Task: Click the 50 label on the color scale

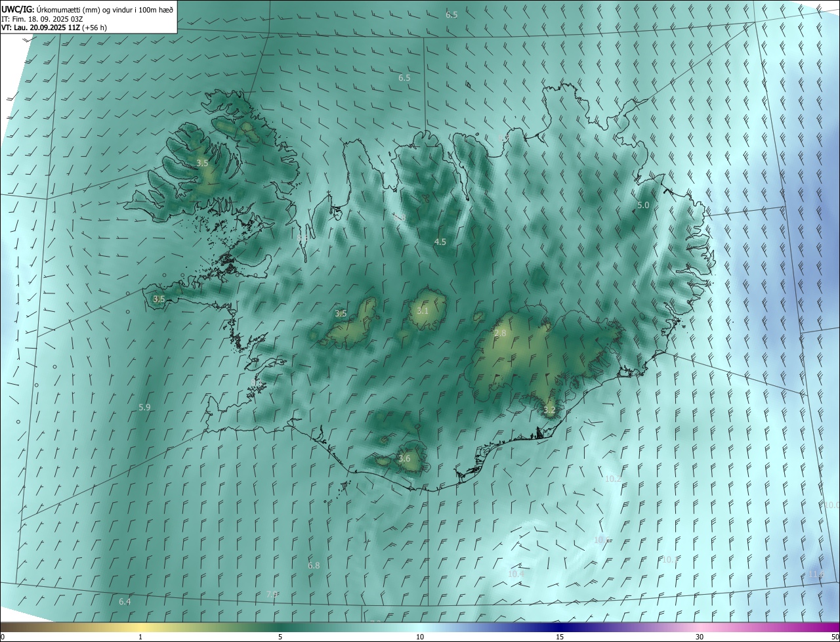Action: point(835,637)
